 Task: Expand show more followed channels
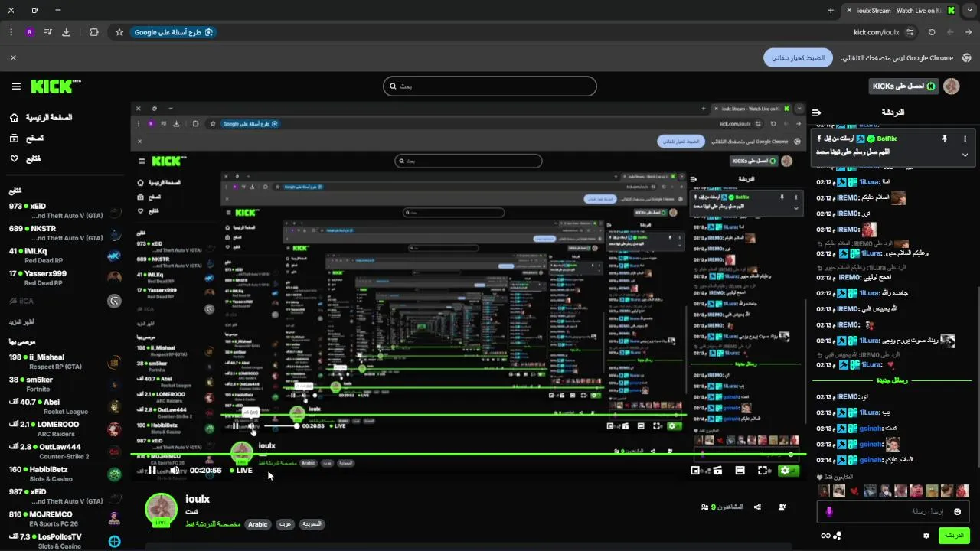(21, 322)
